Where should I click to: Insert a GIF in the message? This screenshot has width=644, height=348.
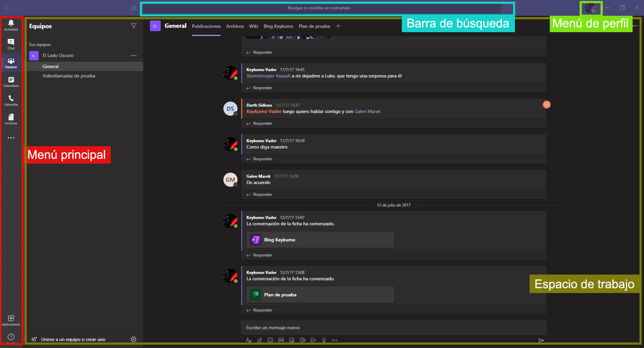coord(281,340)
